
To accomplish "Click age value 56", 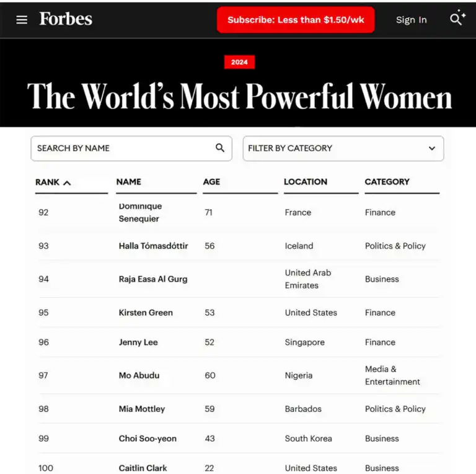I will tap(209, 246).
